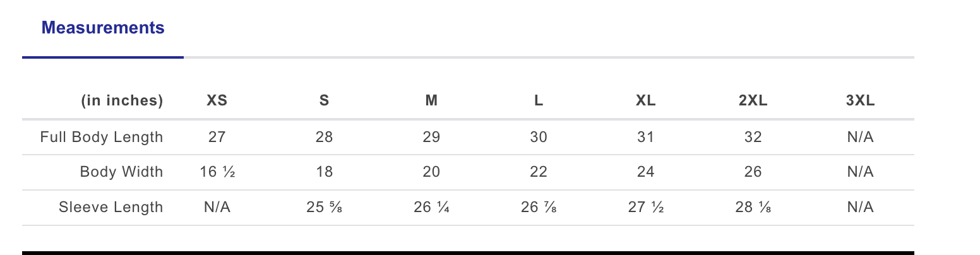
Task: Click the 2XL full body length 32 cell
Action: (753, 137)
